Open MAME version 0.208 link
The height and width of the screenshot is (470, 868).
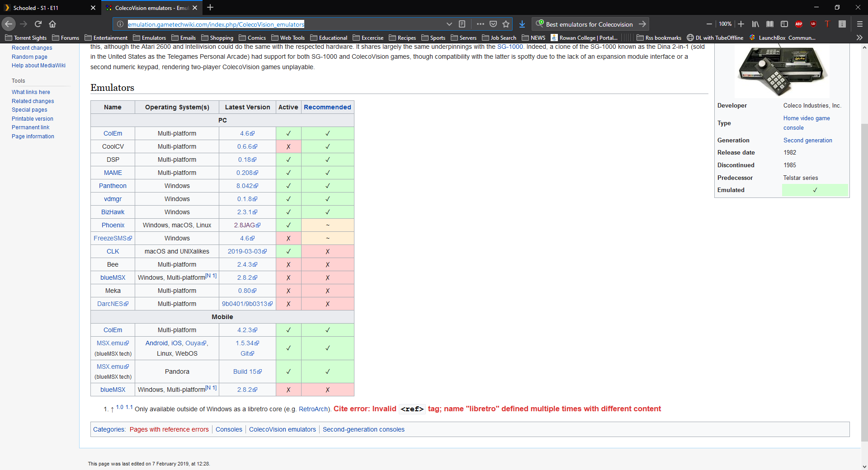tap(247, 173)
